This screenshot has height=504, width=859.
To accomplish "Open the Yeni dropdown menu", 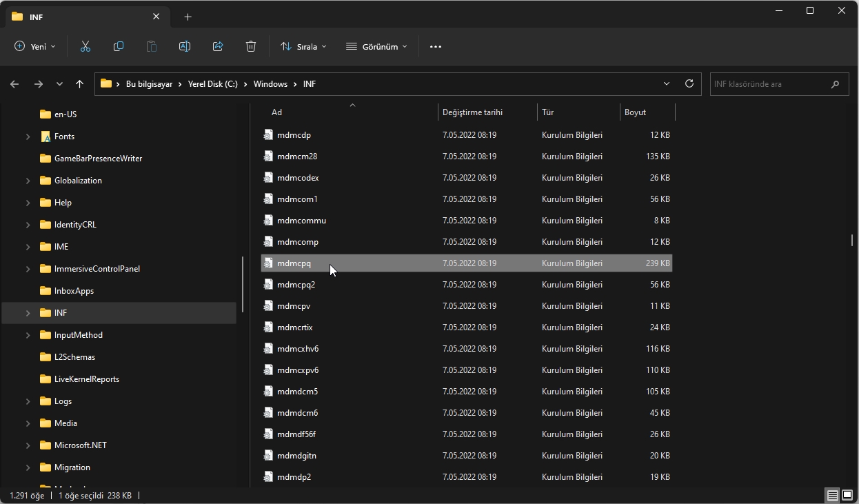I will click(35, 46).
